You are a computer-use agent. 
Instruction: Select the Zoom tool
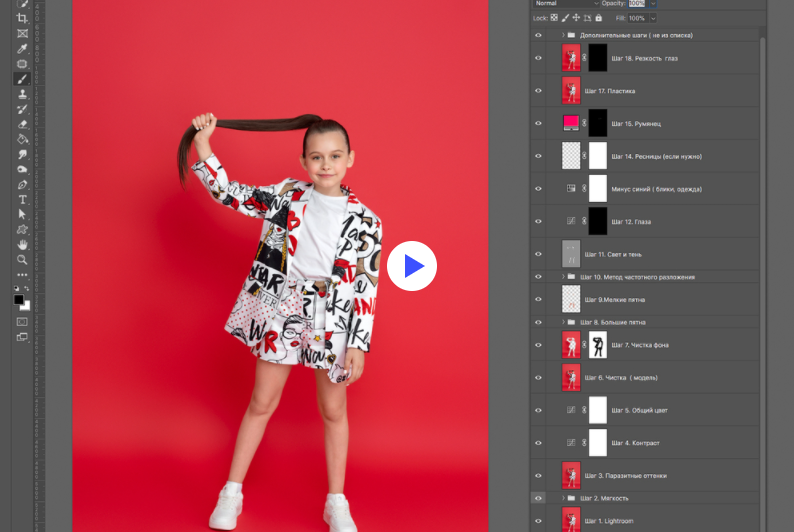[22, 259]
